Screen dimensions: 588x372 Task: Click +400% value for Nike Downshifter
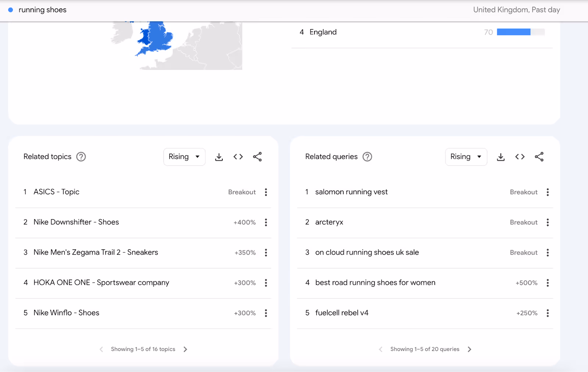click(x=245, y=222)
